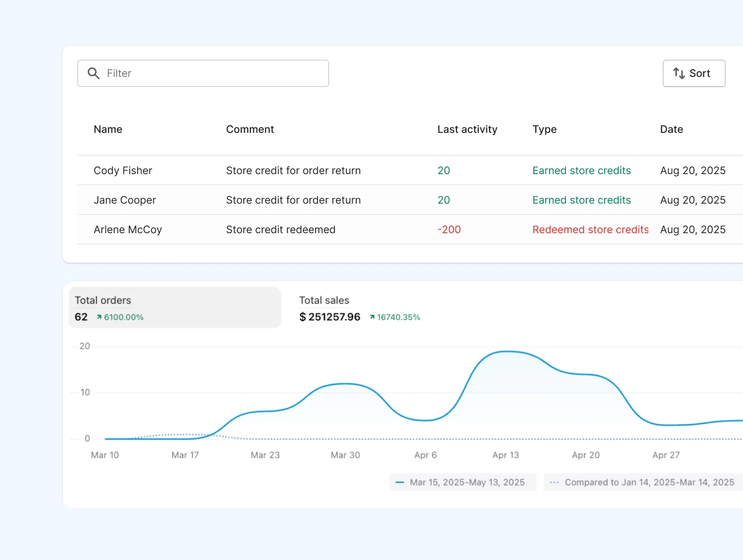Click the Apr 27 x-axis label
This screenshot has height=560, width=743.
[x=666, y=455]
